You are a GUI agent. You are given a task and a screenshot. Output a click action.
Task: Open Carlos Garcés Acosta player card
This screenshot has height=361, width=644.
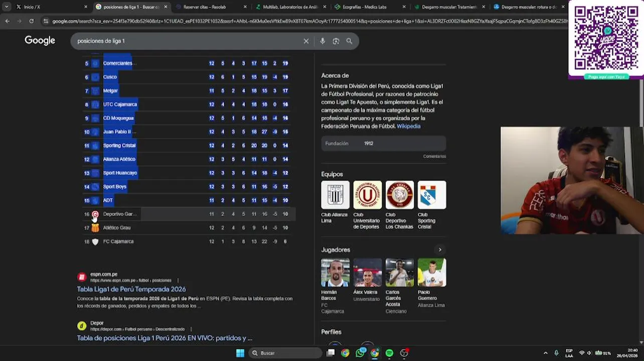(399, 286)
